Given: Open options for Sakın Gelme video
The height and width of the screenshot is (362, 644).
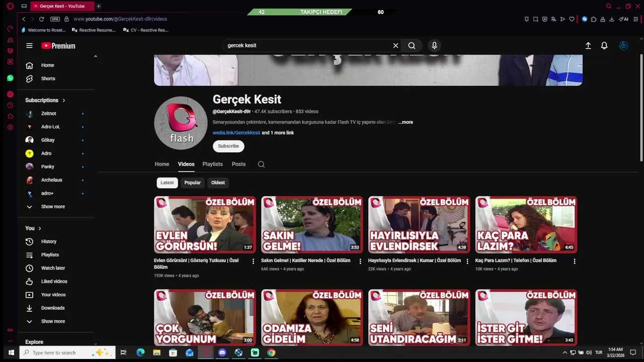Looking at the screenshot, I should point(360,261).
